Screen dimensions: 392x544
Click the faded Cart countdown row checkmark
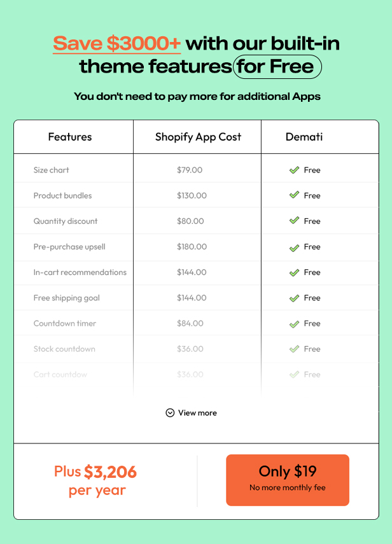point(294,375)
